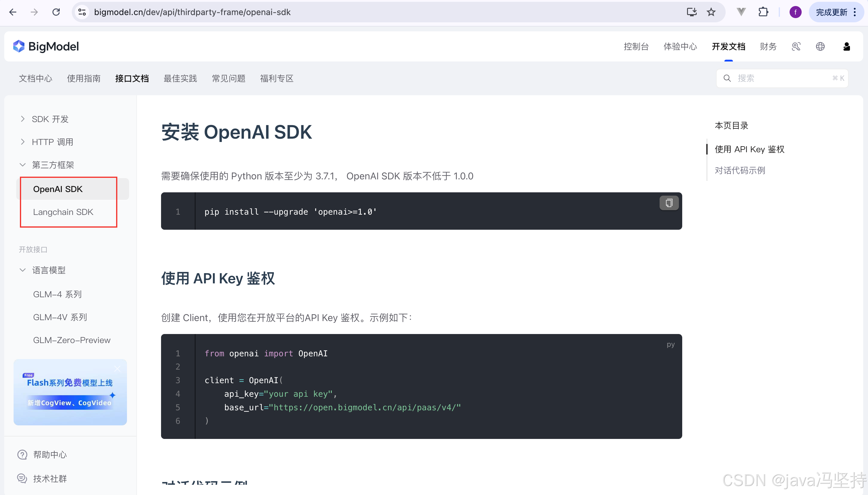
Task: Select 开发文档 in top navigation
Action: tap(729, 47)
